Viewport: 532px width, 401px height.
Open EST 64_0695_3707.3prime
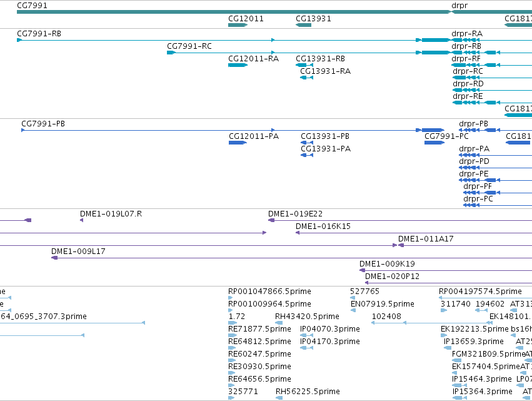click(x=43, y=317)
